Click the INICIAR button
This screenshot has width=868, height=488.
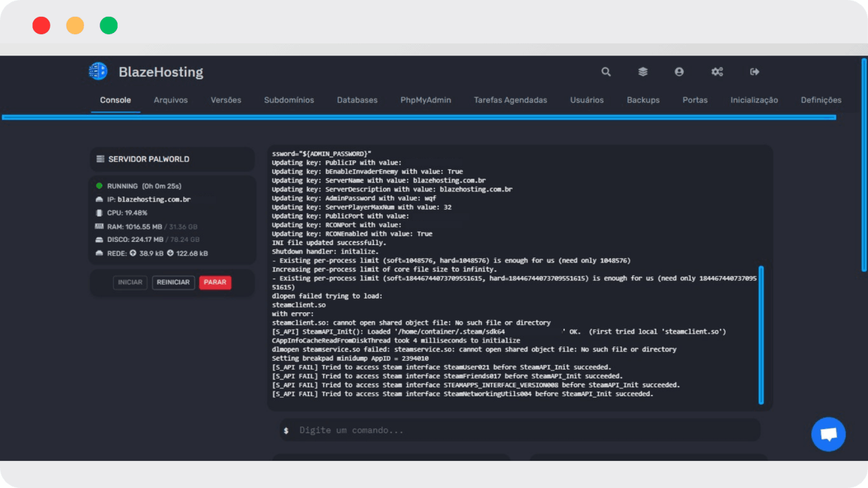[x=130, y=282]
